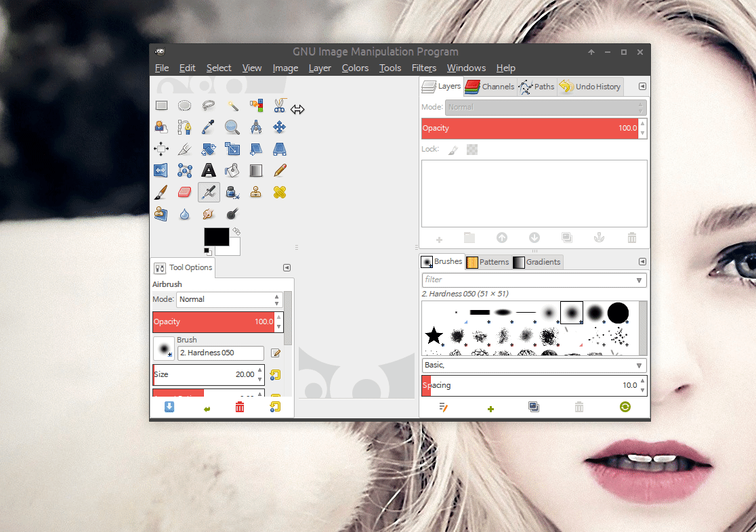
Task: Select the Color Picker eyedropper tool
Action: coord(208,127)
